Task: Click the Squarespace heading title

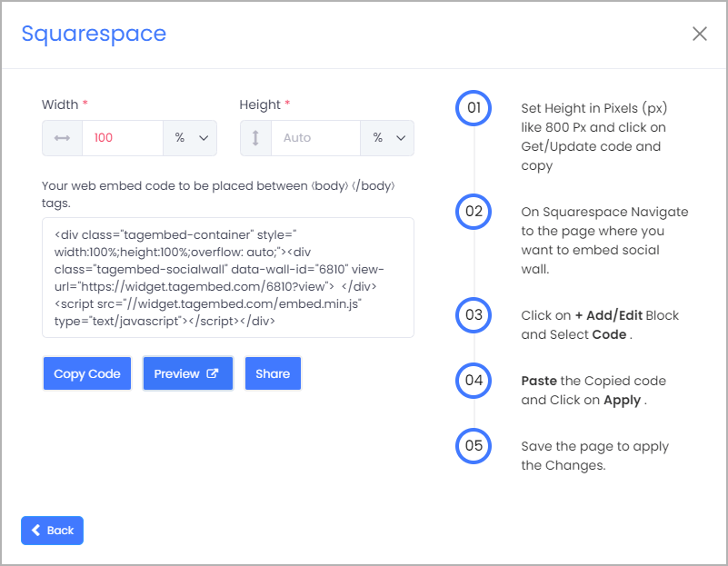Action: (x=94, y=34)
